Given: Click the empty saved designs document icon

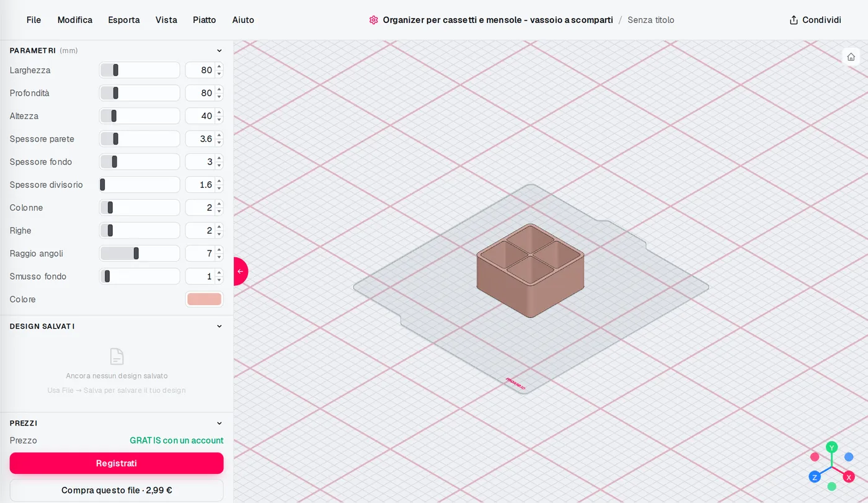Looking at the screenshot, I should (x=117, y=356).
